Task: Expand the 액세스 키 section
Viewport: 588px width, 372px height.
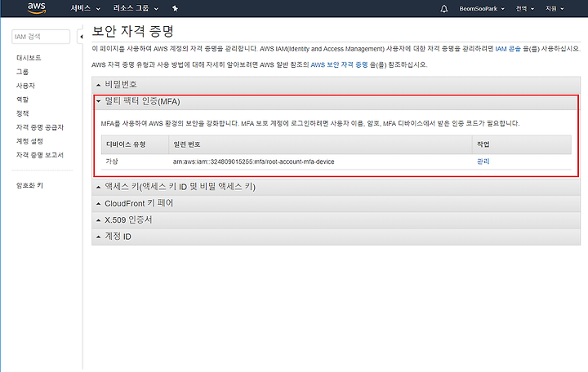Action: pos(336,187)
